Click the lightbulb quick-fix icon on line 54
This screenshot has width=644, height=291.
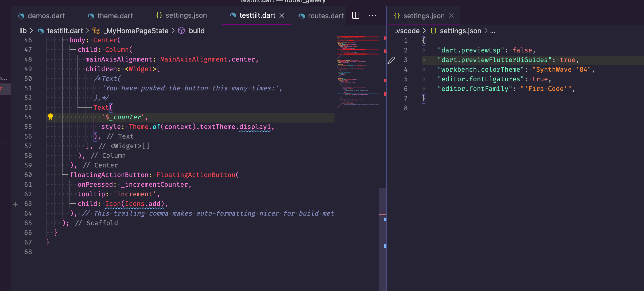pyautogui.click(x=50, y=117)
